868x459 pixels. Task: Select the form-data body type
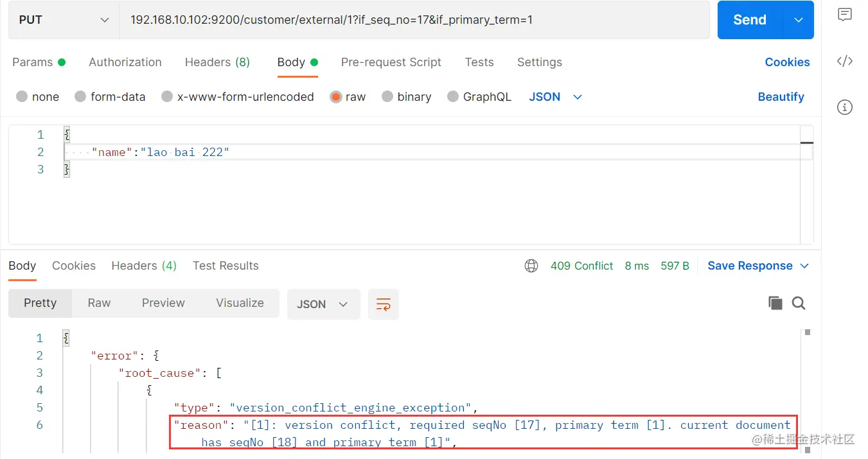tap(110, 97)
